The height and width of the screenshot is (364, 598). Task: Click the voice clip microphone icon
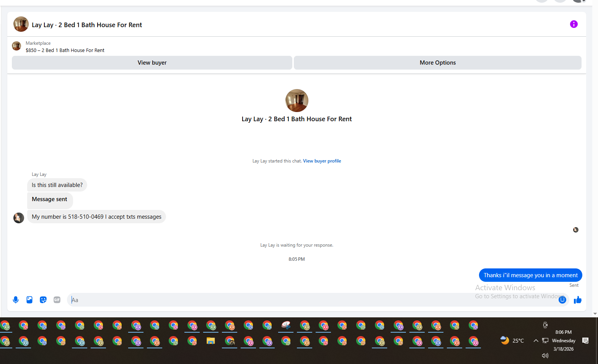pyautogui.click(x=16, y=300)
